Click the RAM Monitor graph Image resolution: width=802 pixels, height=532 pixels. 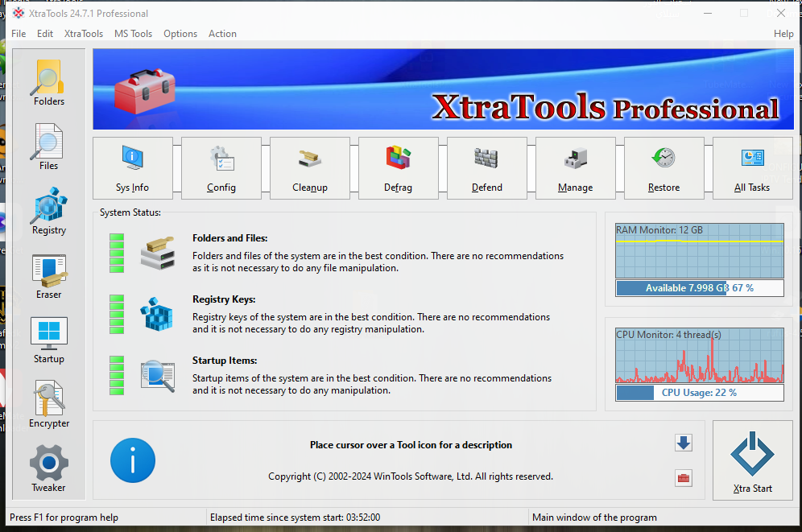point(699,250)
